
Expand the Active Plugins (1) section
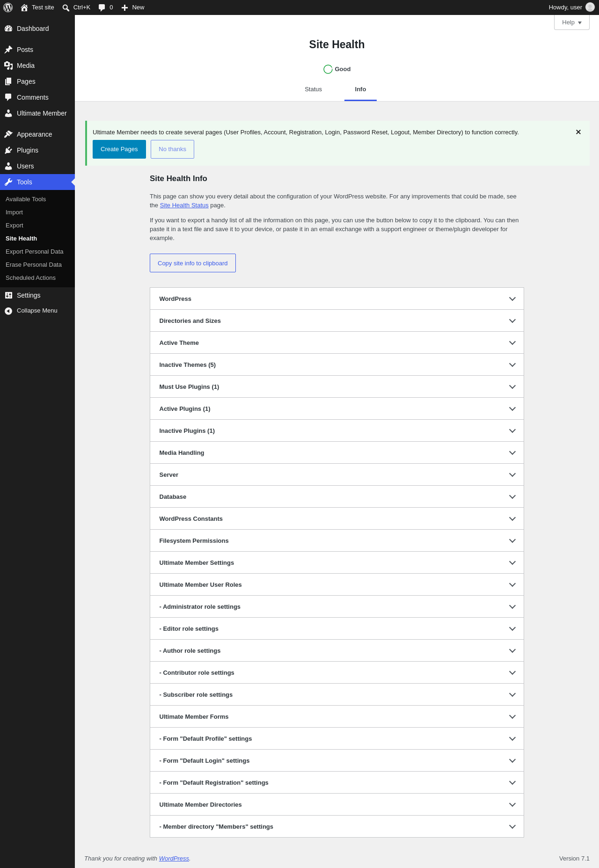coord(337,408)
